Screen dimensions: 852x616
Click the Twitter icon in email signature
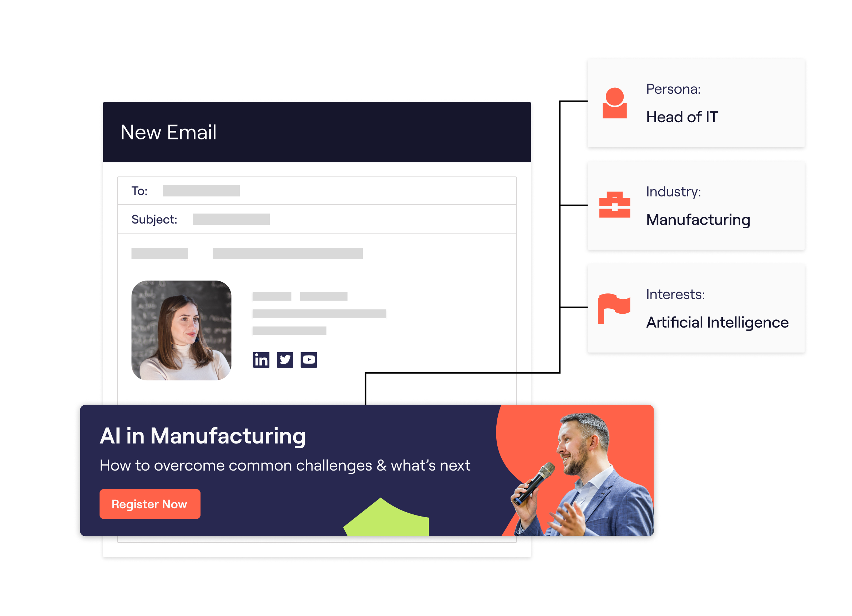(x=285, y=360)
